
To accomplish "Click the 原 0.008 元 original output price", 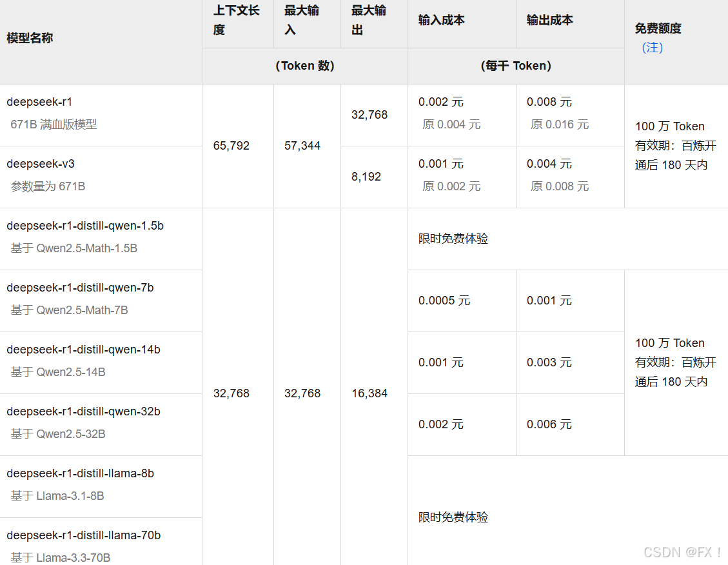I will [560, 186].
